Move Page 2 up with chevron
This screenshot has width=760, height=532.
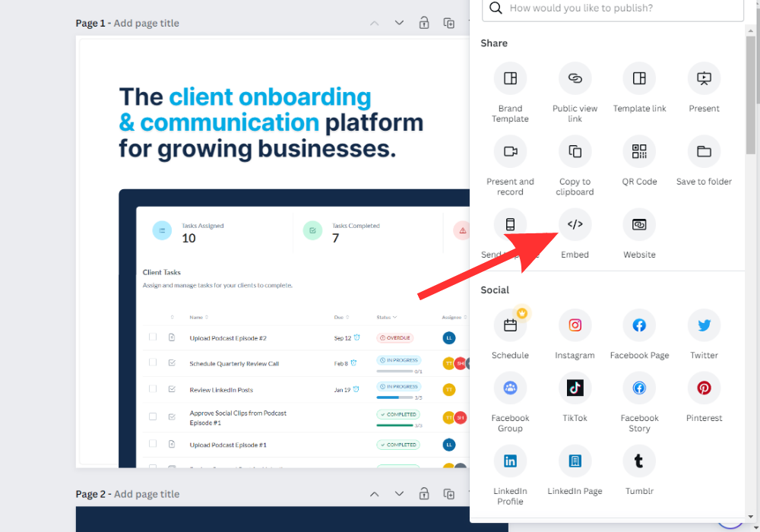(374, 494)
